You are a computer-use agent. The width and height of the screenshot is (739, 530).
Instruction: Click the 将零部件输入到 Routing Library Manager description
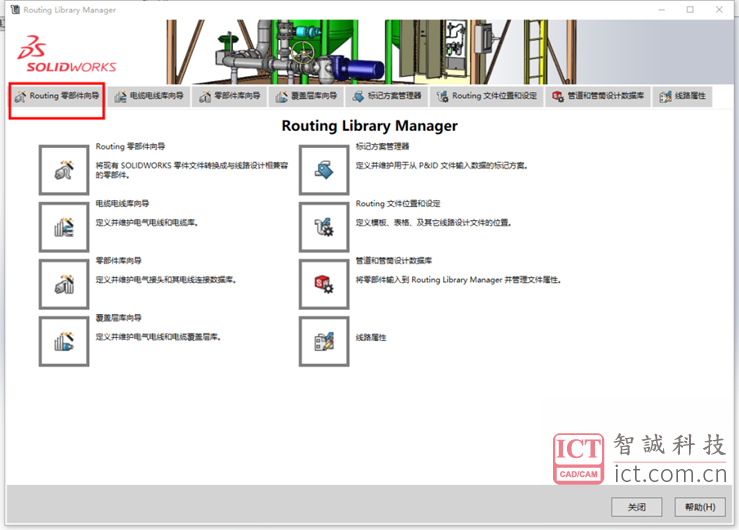click(x=458, y=280)
